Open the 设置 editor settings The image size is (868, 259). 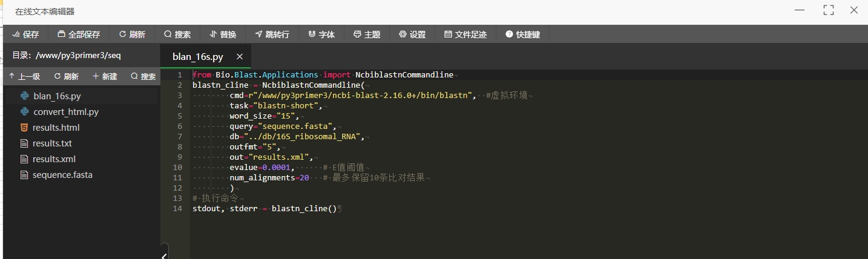coord(412,34)
